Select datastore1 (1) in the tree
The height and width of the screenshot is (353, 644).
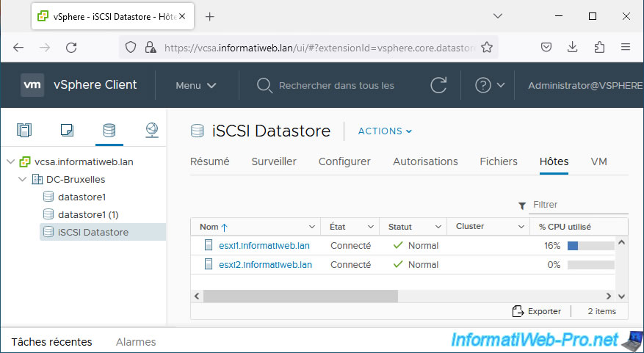point(88,214)
